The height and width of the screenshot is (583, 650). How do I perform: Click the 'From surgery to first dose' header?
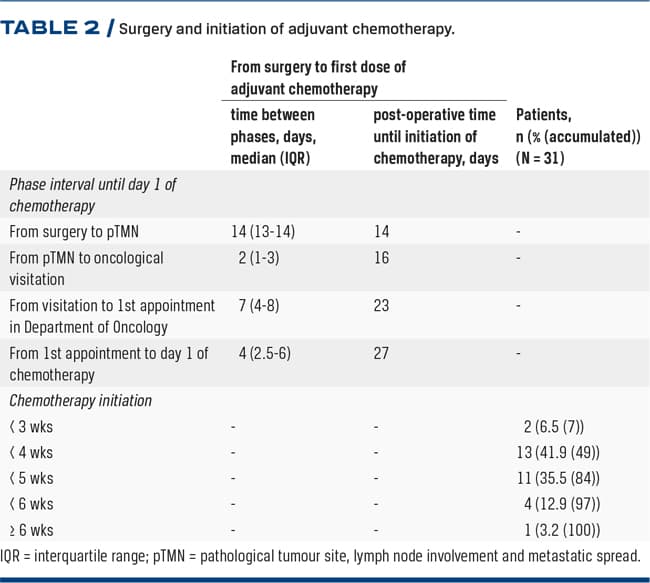pyautogui.click(x=318, y=78)
